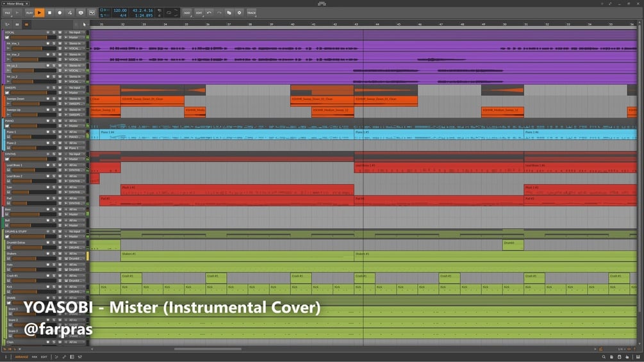Switch to the EDIT view at bottom
Viewport: 644px width, 362px height.
click(44, 357)
